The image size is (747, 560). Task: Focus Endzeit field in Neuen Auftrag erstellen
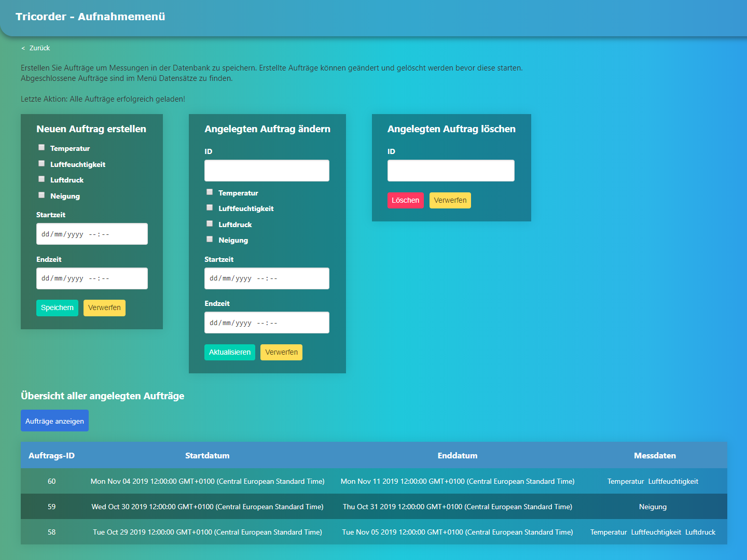click(92, 278)
